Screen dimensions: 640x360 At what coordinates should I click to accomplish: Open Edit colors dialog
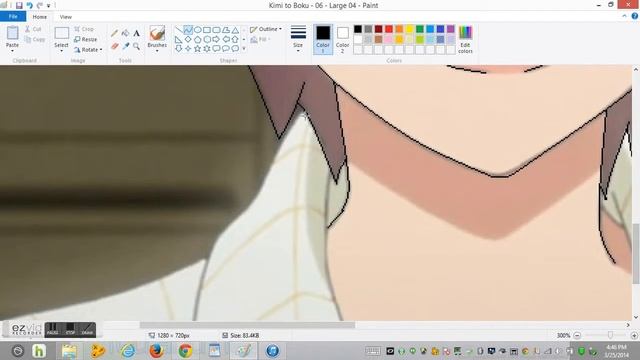[465, 39]
